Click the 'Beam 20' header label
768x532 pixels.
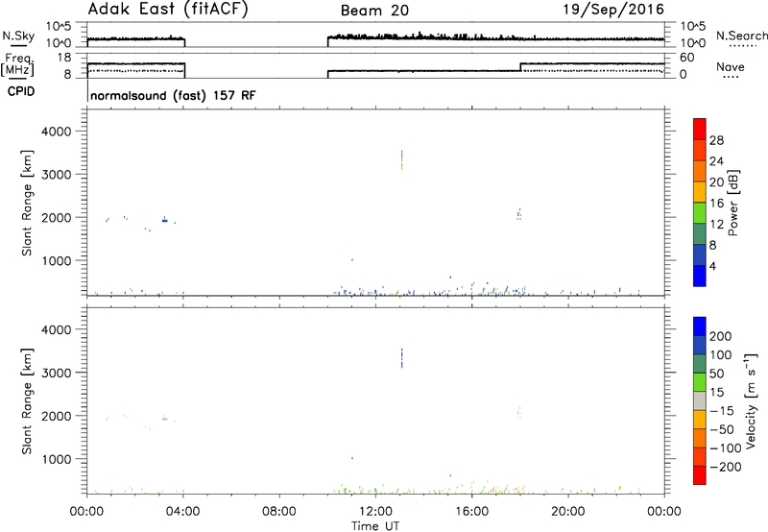[374, 11]
